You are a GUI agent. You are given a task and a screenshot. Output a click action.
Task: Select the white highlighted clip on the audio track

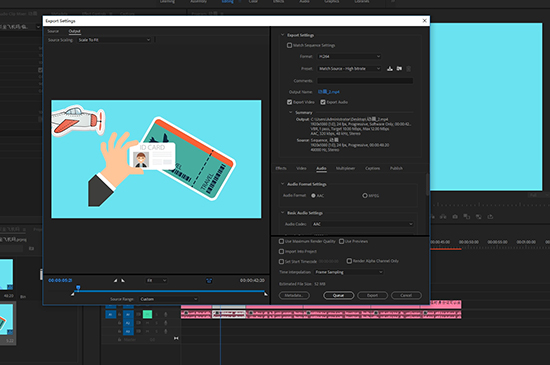pyautogui.click(x=229, y=315)
